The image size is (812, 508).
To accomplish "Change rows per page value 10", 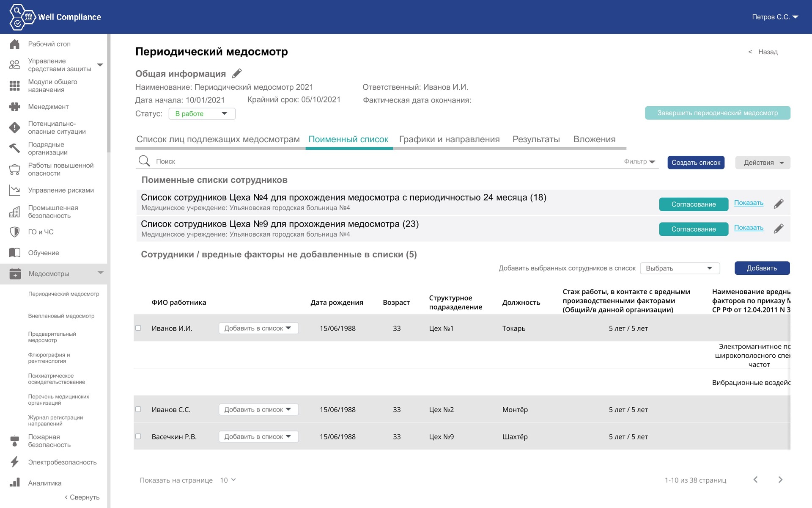I will (228, 480).
